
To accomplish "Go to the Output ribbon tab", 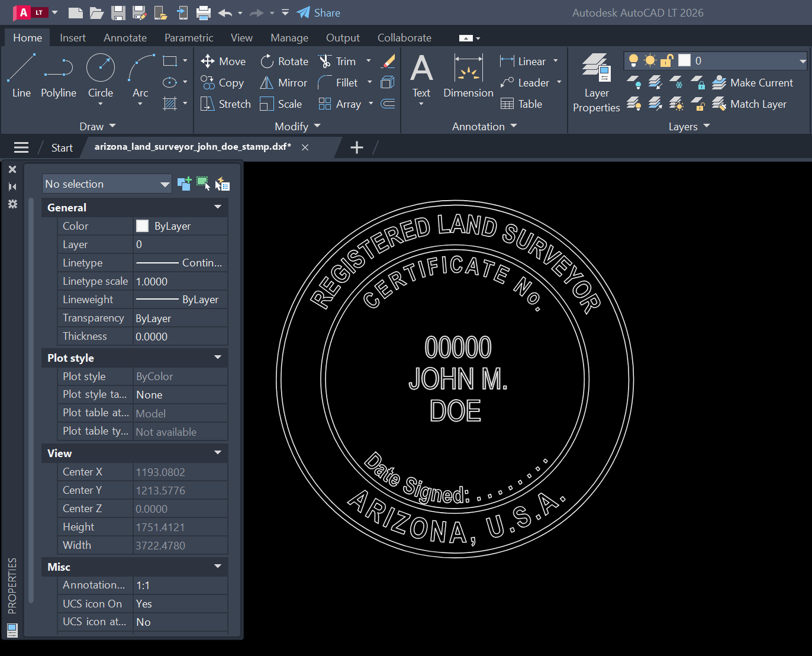I will click(x=343, y=38).
